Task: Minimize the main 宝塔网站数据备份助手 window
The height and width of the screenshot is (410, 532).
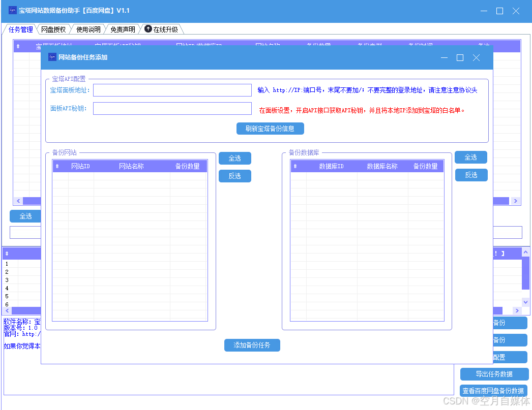Action: (x=484, y=11)
